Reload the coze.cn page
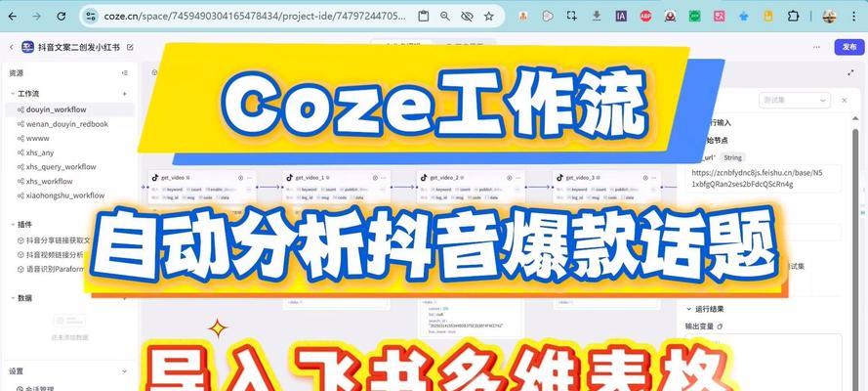The width and height of the screenshot is (868, 391). click(62, 17)
